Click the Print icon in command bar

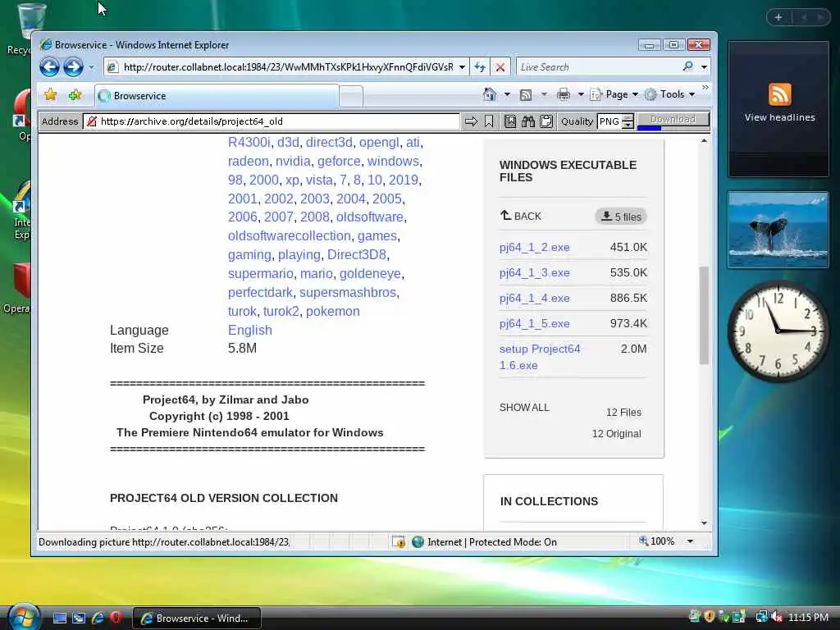click(563, 94)
